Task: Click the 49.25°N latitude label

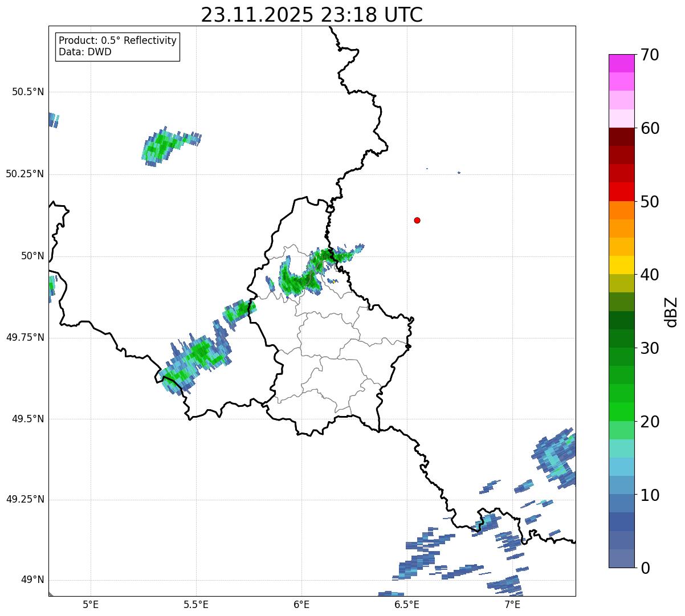Action: (x=25, y=500)
